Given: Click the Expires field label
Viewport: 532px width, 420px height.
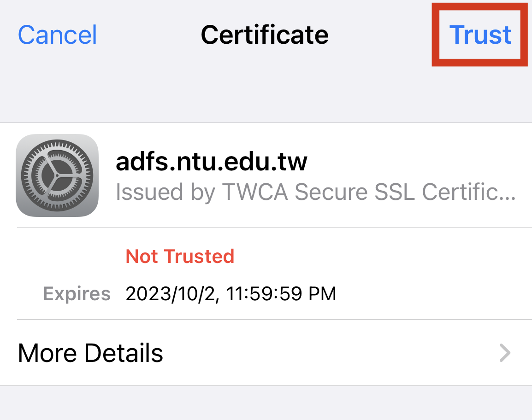Looking at the screenshot, I should 77,293.
